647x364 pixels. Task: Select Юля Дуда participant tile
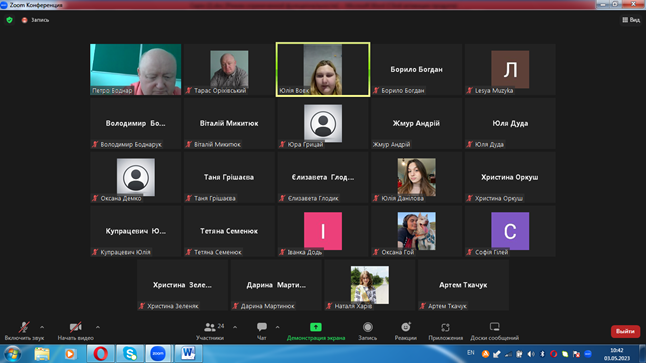(510, 123)
